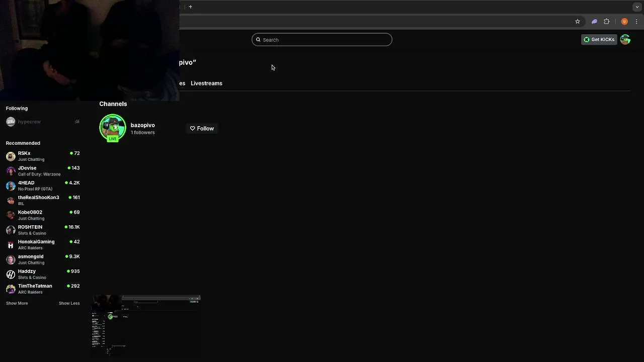Focus the Search input field
The width and height of the screenshot is (644, 362).
[322, 40]
